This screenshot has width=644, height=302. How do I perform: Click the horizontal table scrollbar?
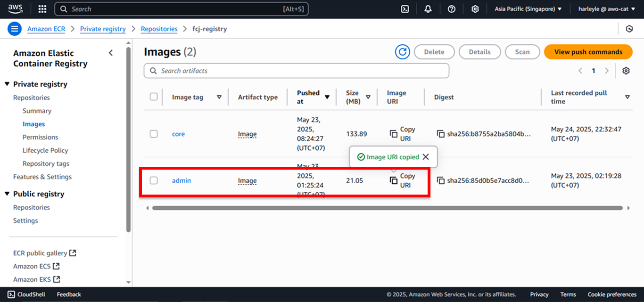[388, 208]
